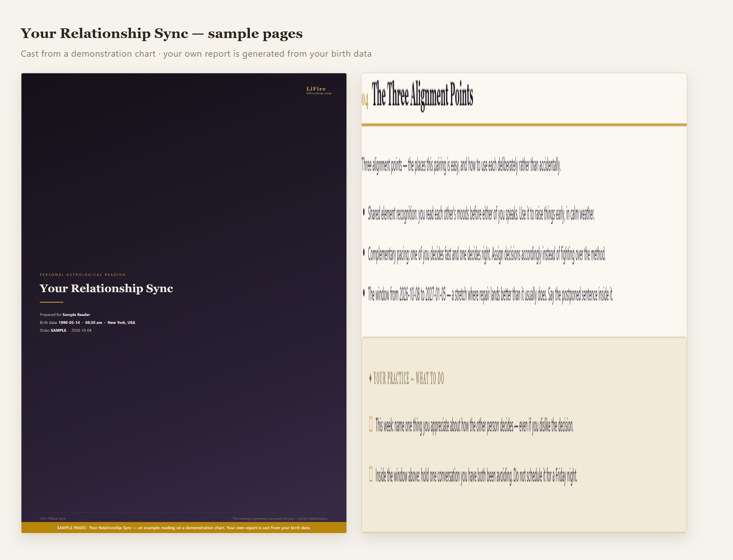733x560 pixels.
Task: Check the 'Inside the window above' checkbox
Action: click(371, 474)
